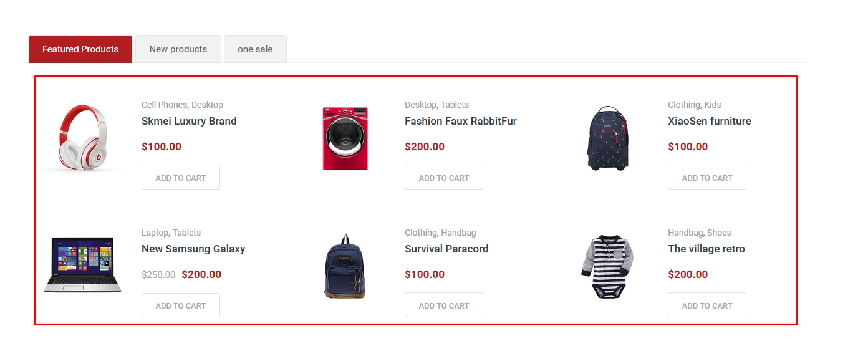Add Survival Paracord to cart

(x=444, y=305)
